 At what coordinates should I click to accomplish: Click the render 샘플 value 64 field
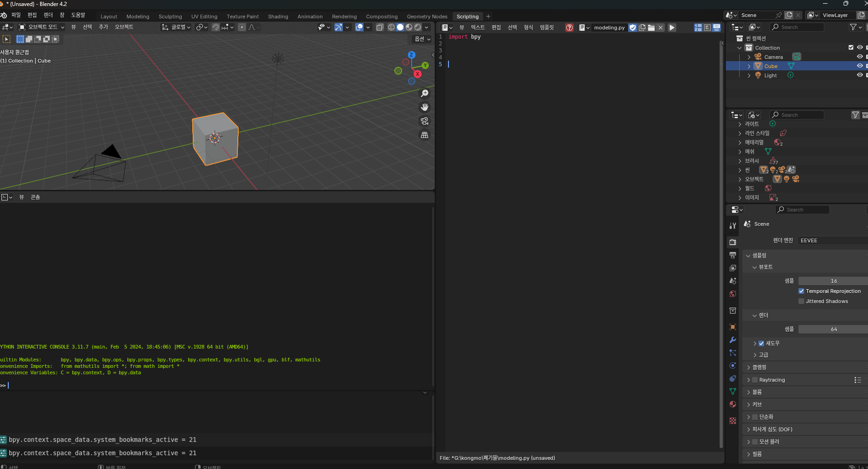[x=833, y=329]
